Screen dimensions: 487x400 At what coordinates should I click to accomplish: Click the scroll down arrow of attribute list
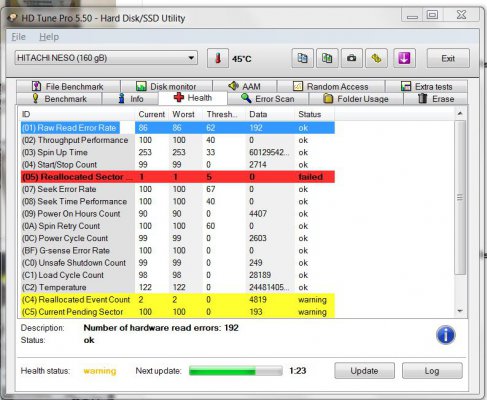[460, 311]
